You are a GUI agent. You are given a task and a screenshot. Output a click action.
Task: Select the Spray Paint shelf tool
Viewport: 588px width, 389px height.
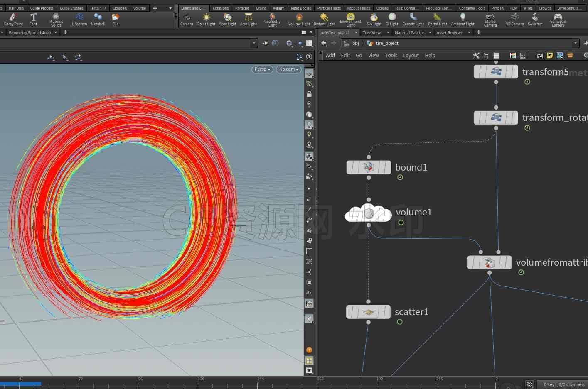pyautogui.click(x=13, y=20)
